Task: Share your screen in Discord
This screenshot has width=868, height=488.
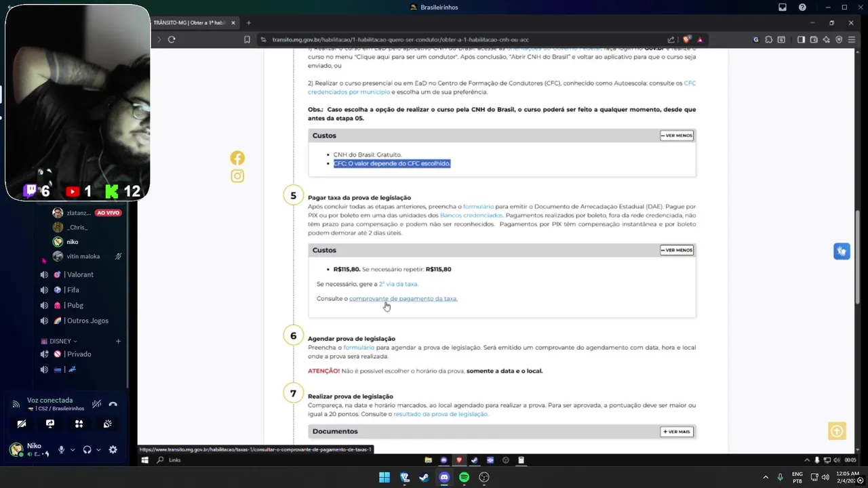Action: pos(50,424)
